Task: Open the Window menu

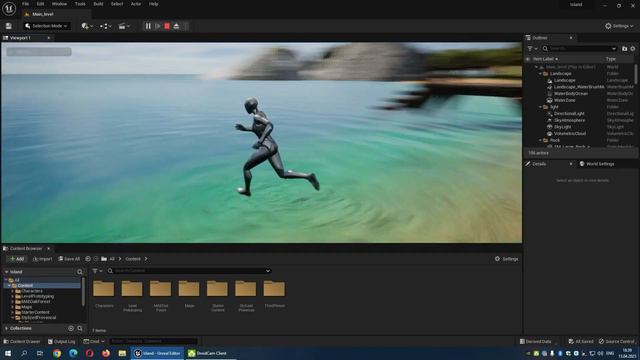Action: click(x=59, y=4)
